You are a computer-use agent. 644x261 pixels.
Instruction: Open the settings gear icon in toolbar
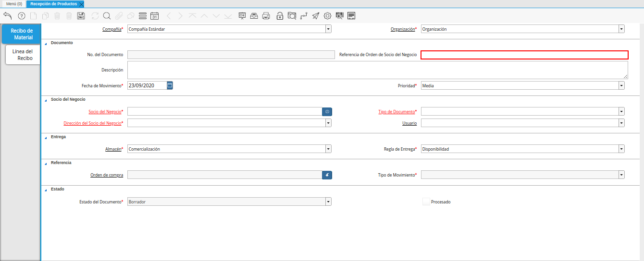pos(327,16)
